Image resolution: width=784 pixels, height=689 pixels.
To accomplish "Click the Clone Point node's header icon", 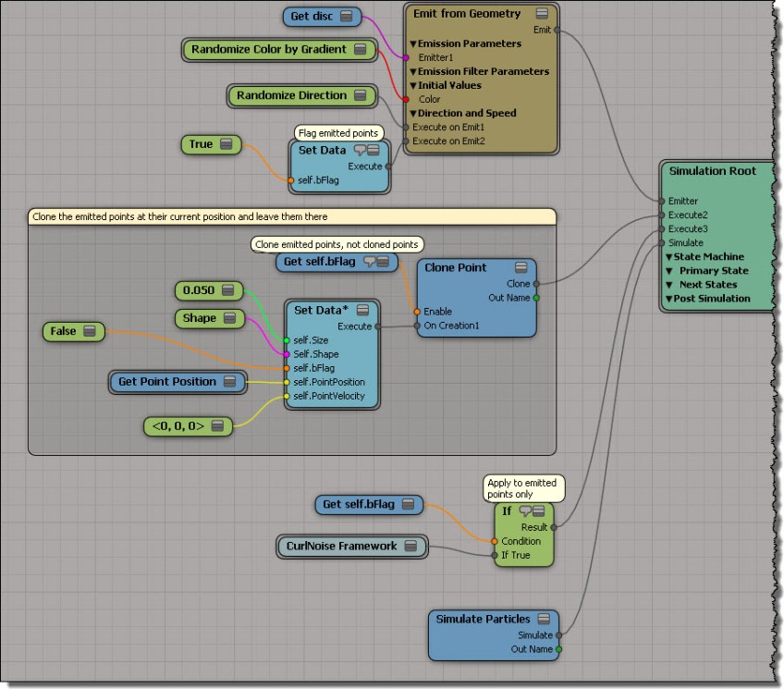I will pos(521,267).
